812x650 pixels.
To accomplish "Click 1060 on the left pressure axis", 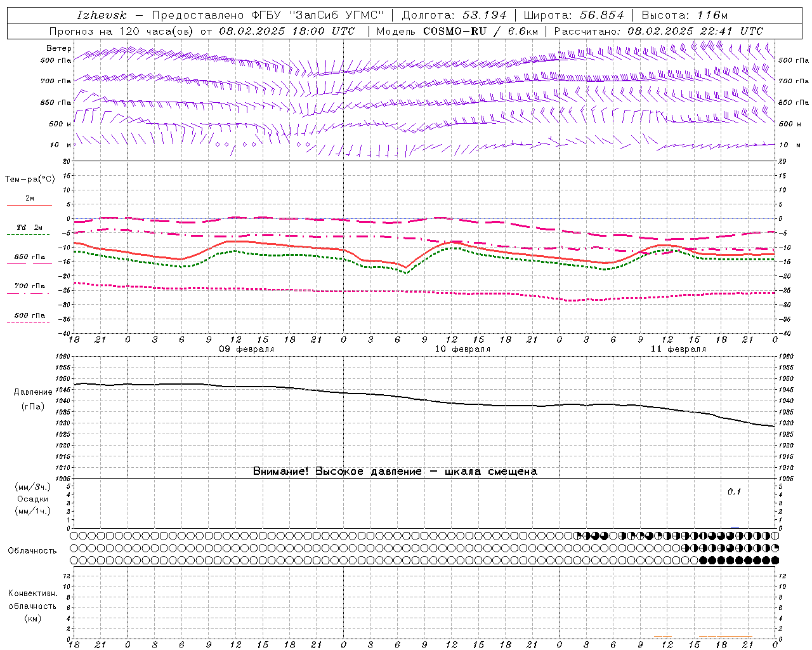I will click(x=64, y=356).
